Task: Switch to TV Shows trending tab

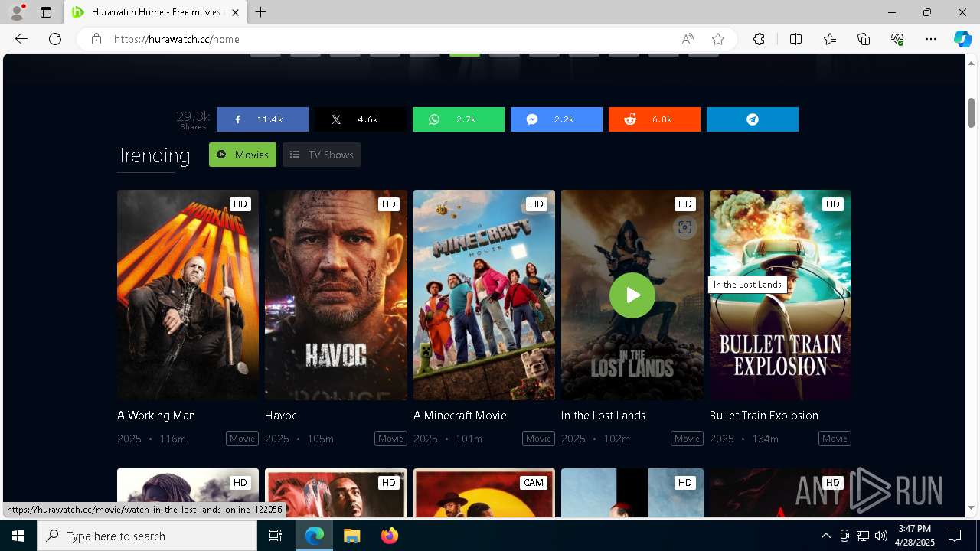Action: click(322, 155)
